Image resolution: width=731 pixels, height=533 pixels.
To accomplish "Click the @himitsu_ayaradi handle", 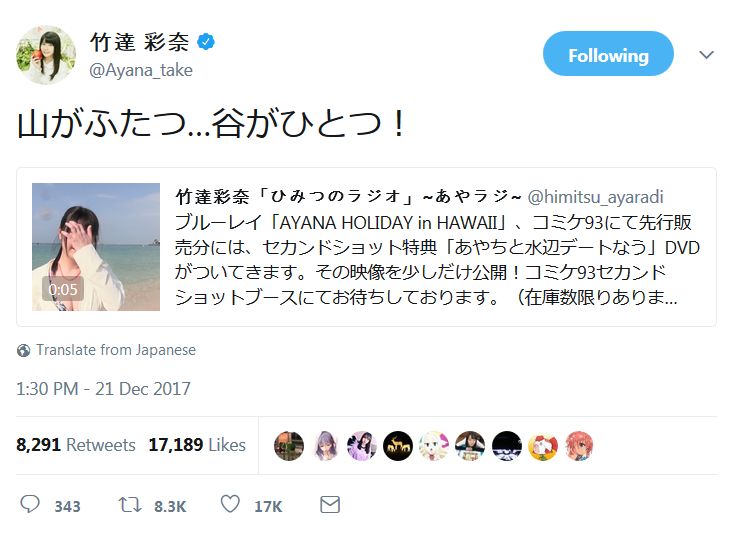I will pyautogui.click(x=596, y=197).
